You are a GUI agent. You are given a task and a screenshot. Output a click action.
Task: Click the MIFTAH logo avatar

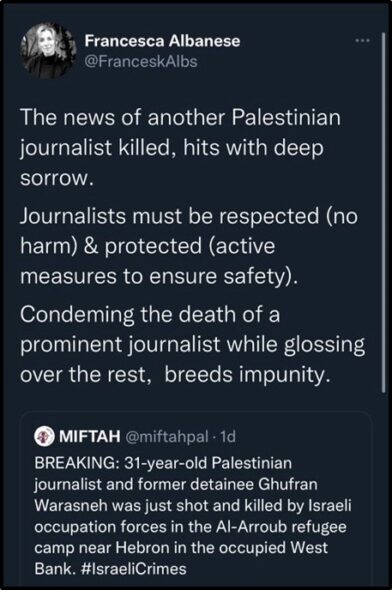click(x=44, y=436)
